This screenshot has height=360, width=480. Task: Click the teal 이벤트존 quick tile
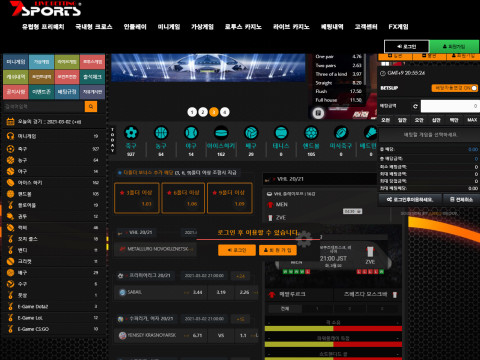pos(41,92)
